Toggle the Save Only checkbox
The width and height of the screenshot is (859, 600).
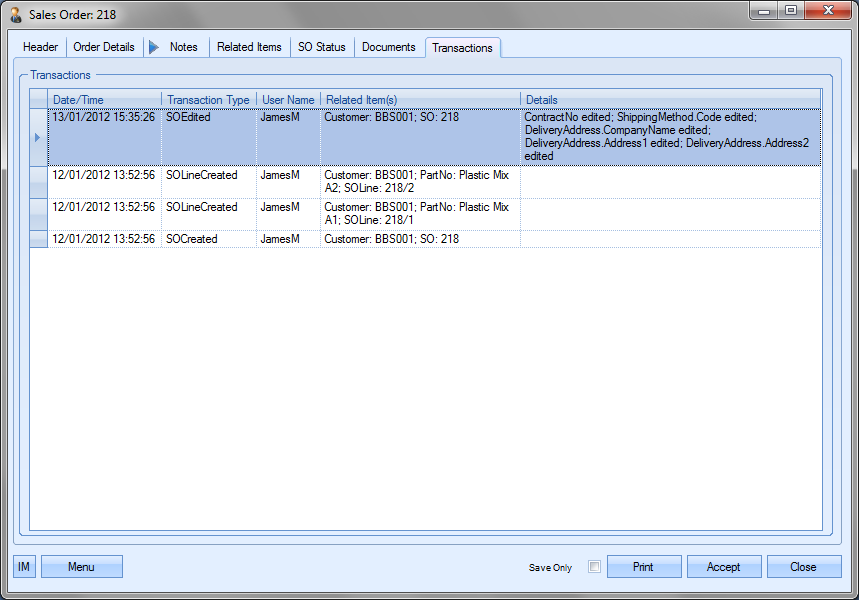click(594, 567)
